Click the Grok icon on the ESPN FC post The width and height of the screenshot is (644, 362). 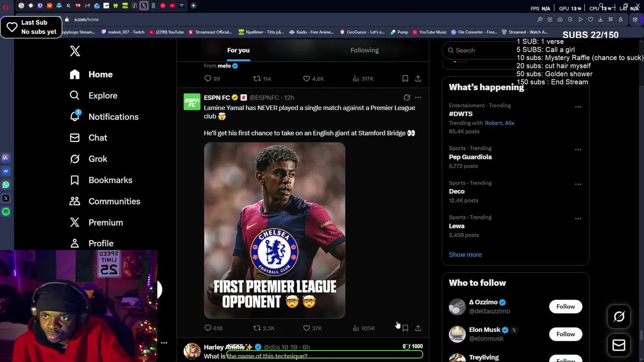[407, 98]
